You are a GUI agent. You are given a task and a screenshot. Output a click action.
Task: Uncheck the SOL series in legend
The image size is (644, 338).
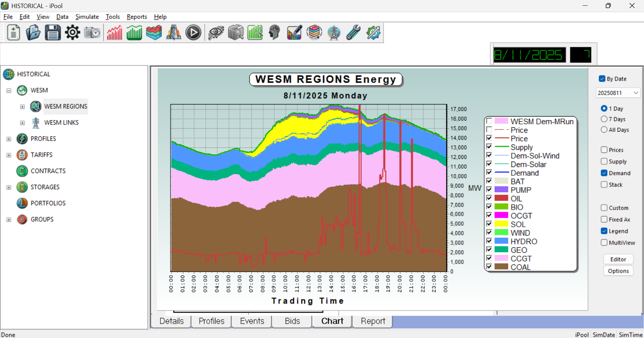[x=489, y=224]
